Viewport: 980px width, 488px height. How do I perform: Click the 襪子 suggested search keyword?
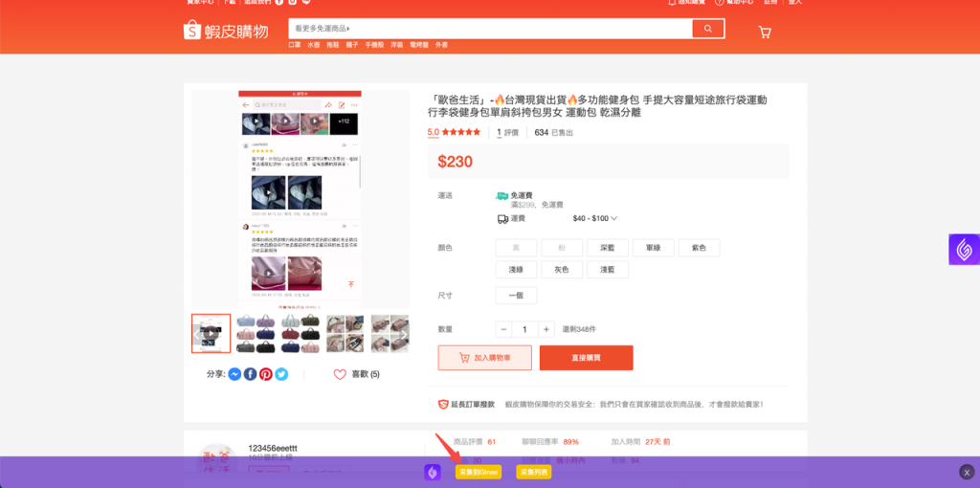pos(352,46)
